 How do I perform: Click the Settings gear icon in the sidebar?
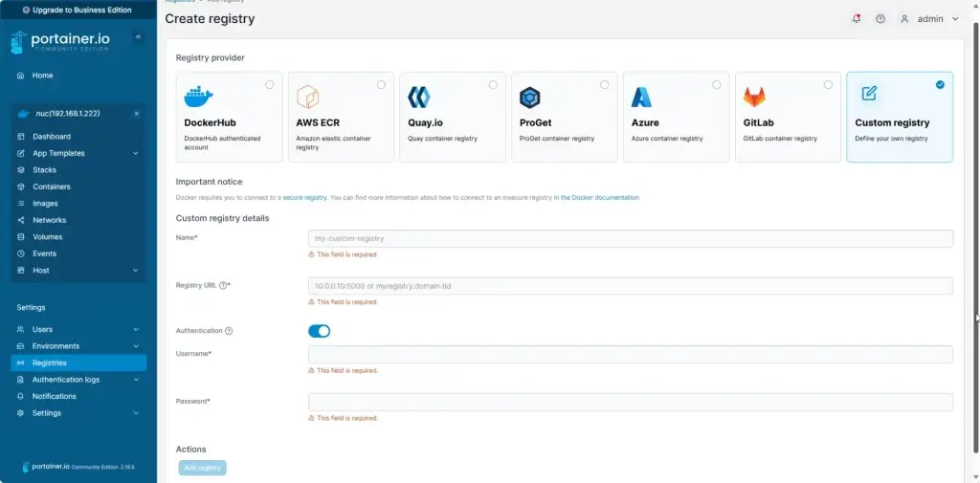(21, 413)
